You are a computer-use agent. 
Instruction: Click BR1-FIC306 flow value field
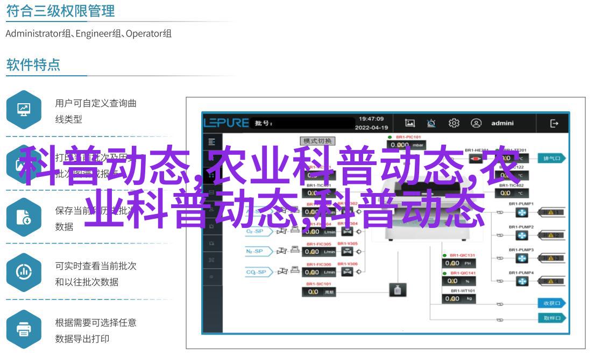318,272
